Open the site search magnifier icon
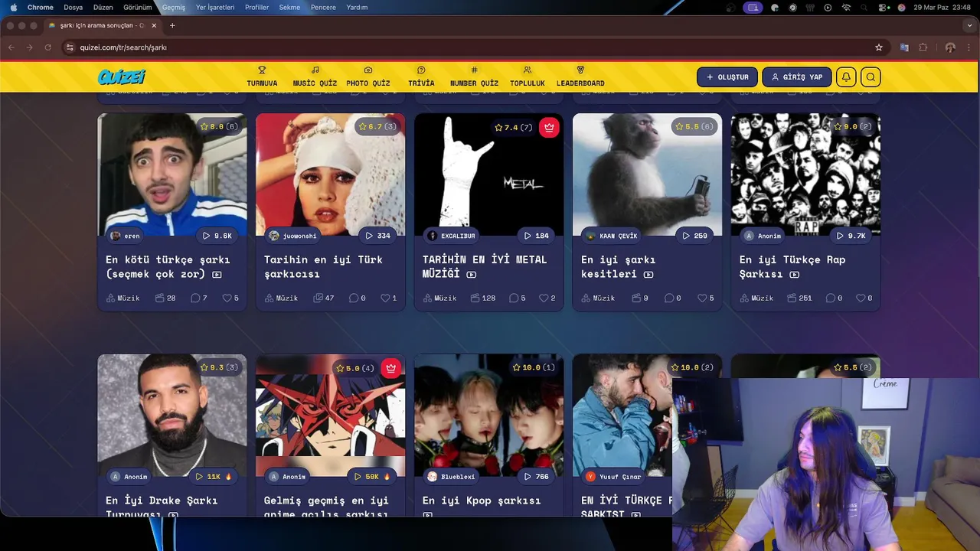Viewport: 980px width, 551px height. click(x=871, y=77)
